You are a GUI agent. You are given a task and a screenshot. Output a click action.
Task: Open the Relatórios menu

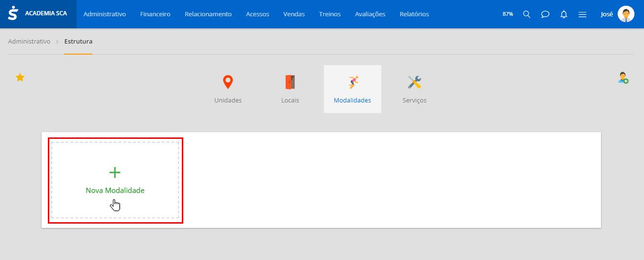(414, 14)
